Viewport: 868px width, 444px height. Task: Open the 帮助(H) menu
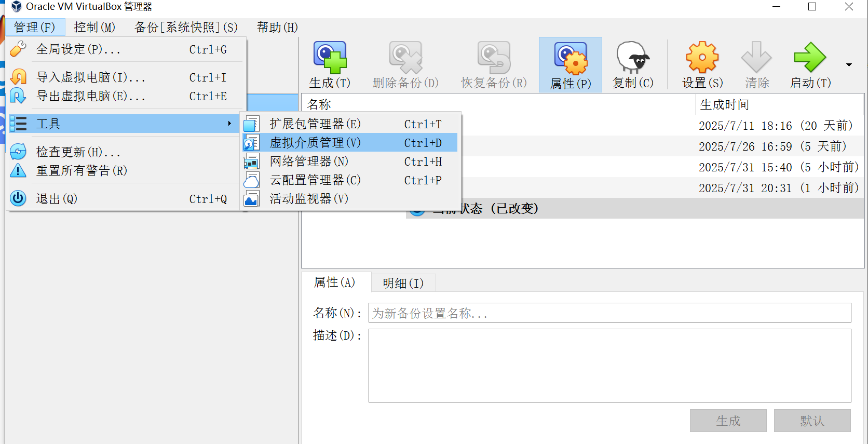point(277,27)
